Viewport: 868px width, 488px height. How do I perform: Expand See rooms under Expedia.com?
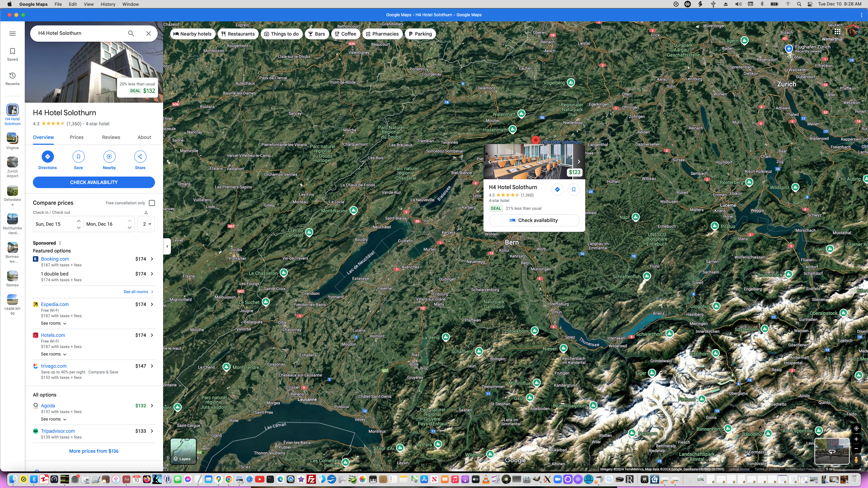pyautogui.click(x=54, y=323)
